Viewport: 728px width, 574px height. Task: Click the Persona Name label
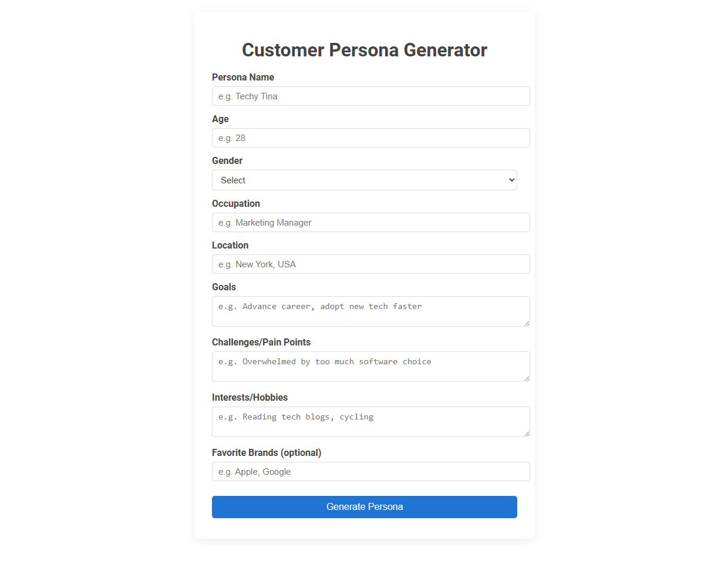[x=243, y=77]
